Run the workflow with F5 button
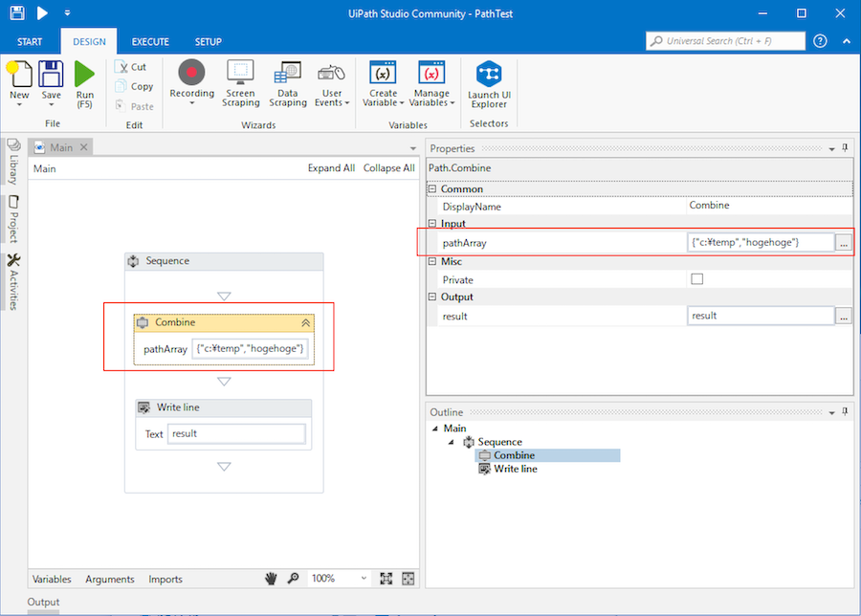This screenshot has height=616, width=861. 84,83
